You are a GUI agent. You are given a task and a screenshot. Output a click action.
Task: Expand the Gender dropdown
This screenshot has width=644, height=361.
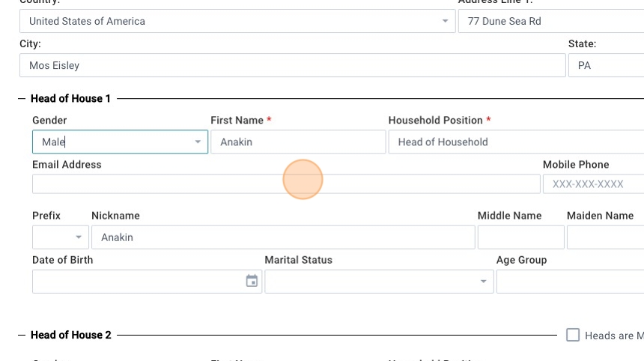[198, 142]
